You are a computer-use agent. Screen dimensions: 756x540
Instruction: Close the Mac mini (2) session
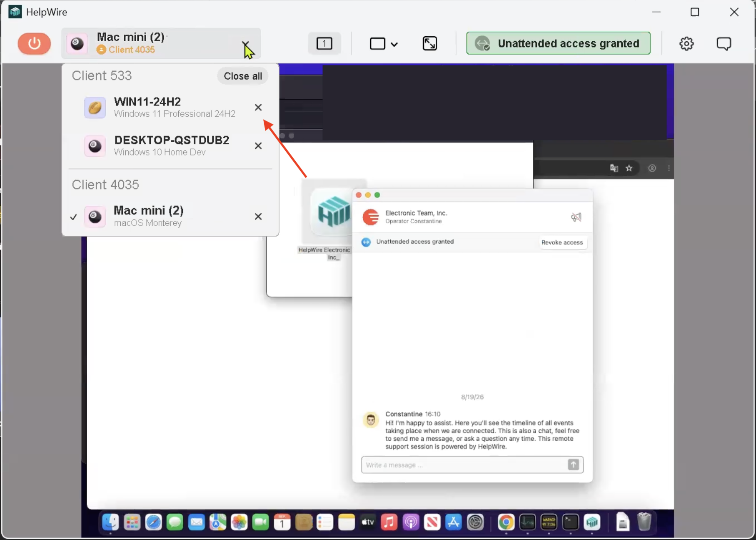(258, 216)
